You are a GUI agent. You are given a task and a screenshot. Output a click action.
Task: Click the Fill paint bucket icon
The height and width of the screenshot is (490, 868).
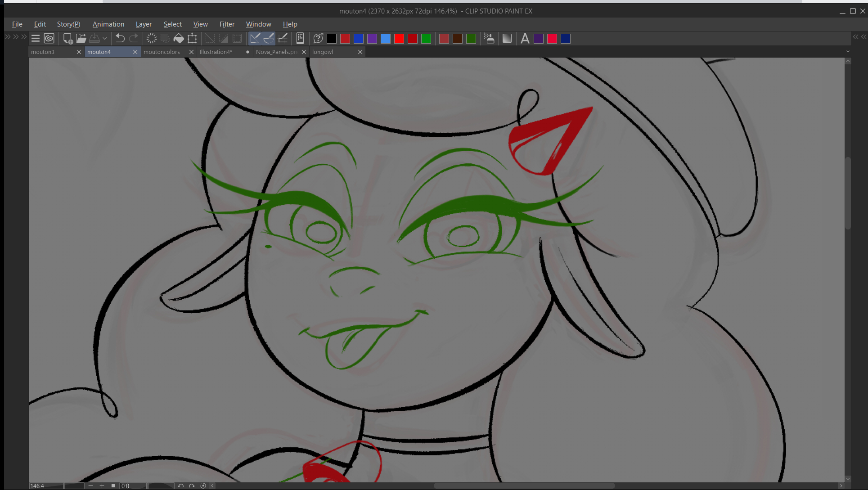coord(179,39)
